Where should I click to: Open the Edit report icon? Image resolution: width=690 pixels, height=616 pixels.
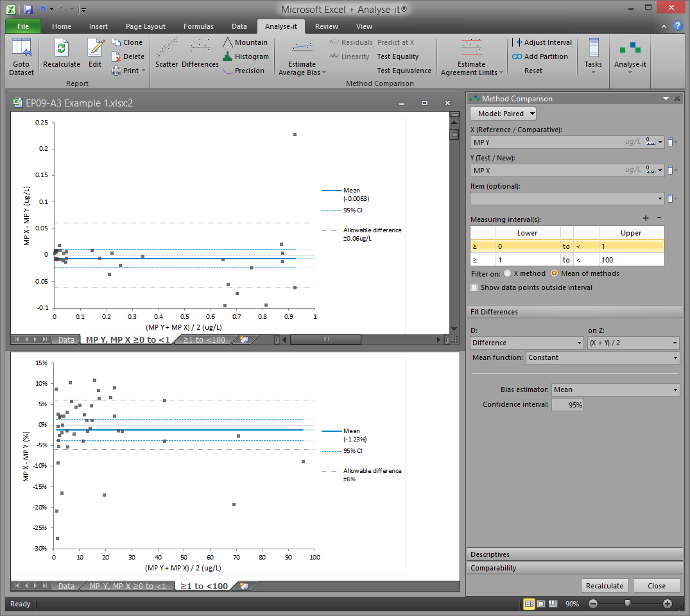click(95, 47)
